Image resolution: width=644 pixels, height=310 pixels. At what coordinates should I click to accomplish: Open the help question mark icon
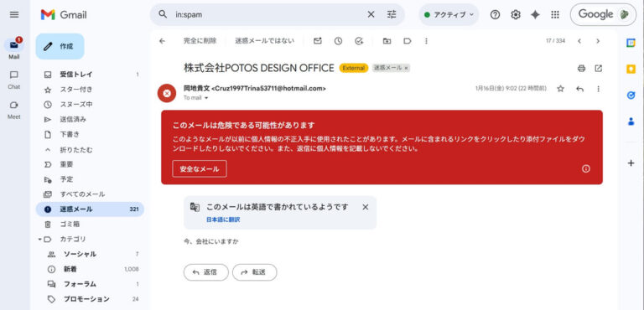[x=496, y=15]
